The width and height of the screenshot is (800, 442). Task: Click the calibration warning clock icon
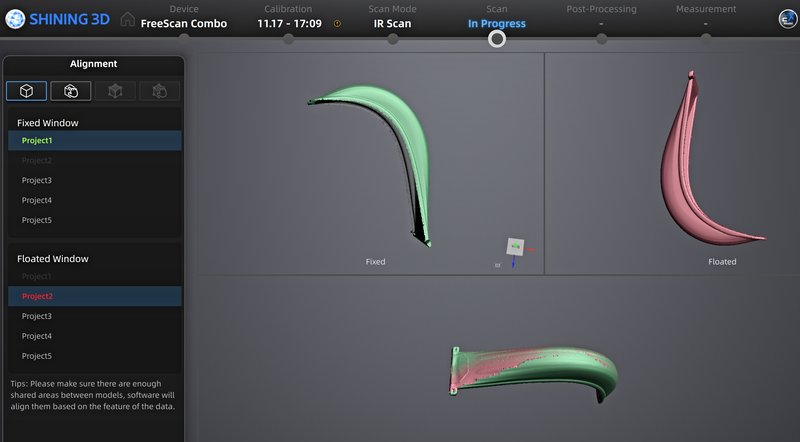tap(337, 23)
